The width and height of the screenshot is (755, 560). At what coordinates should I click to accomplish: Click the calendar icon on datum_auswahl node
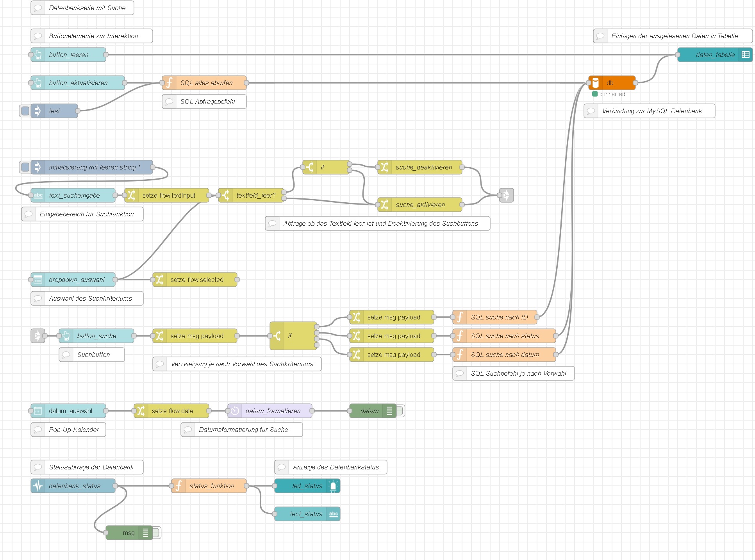coord(38,411)
